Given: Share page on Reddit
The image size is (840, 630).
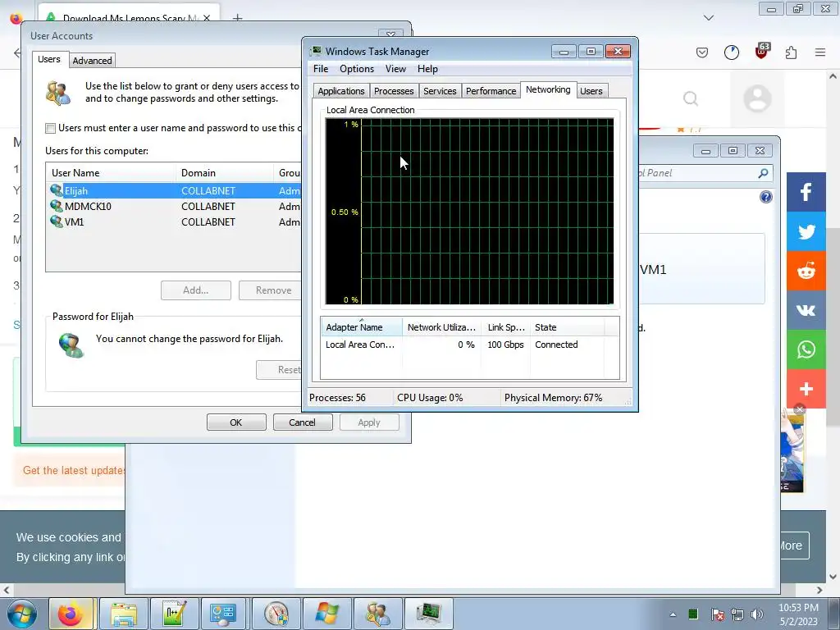Looking at the screenshot, I should point(806,271).
